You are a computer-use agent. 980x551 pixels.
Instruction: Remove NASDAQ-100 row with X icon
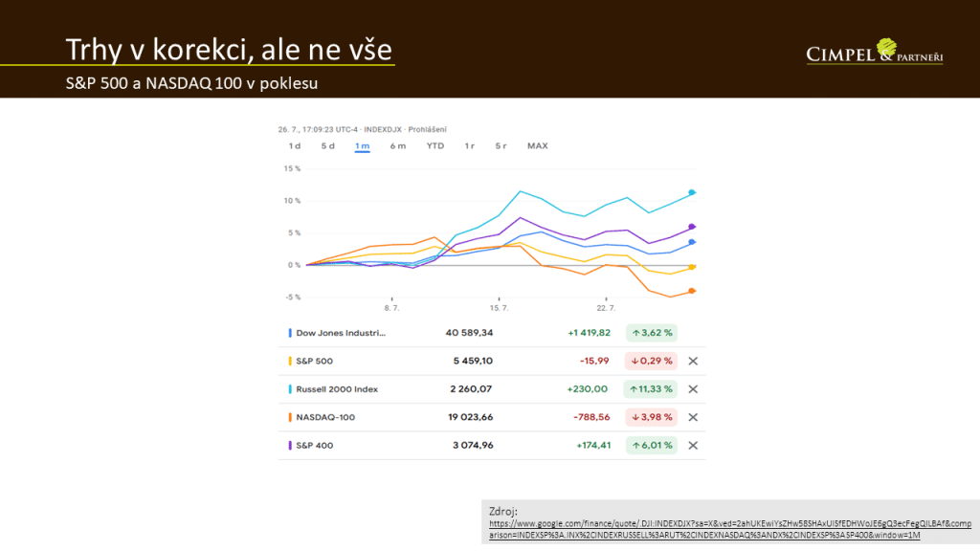coord(693,417)
